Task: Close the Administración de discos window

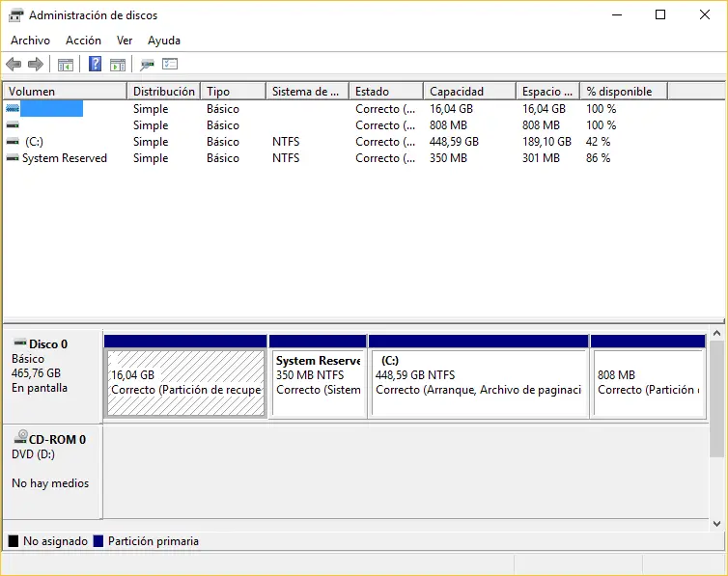Action: point(704,14)
